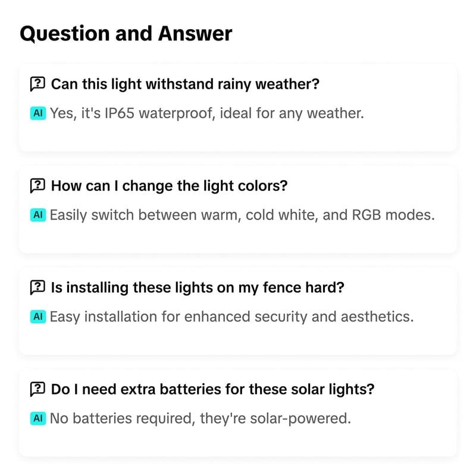
Task: Click the AI badge on the IP65 waterproof answer
Action: click(x=37, y=113)
